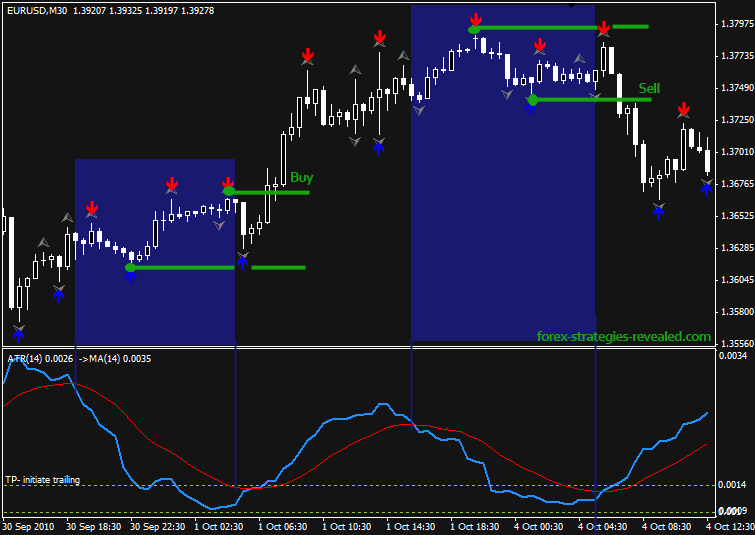
Task: Click the ->MA(14) 0.0035 indicator label
Action: click(115, 359)
